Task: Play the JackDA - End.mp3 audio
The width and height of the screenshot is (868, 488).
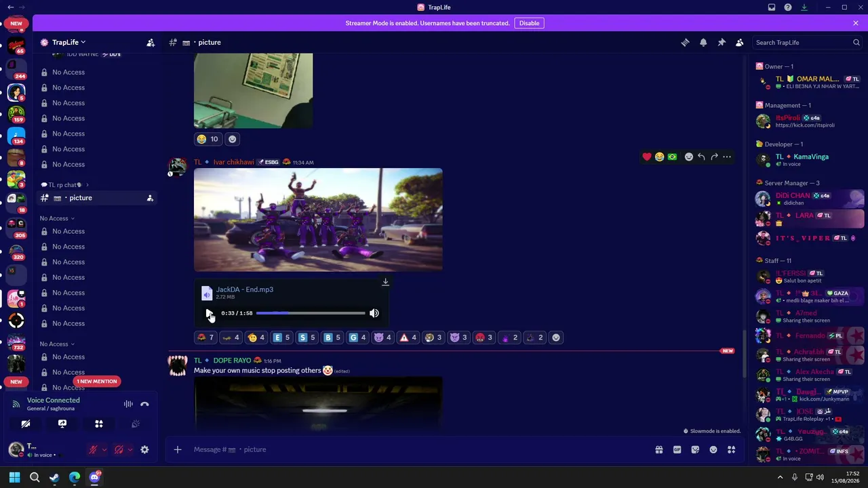Action: click(x=209, y=313)
